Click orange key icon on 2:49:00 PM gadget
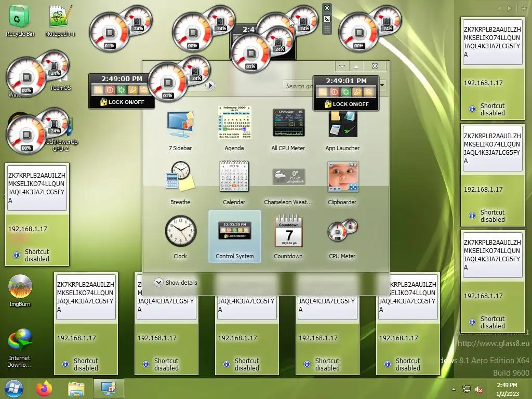 point(132,90)
